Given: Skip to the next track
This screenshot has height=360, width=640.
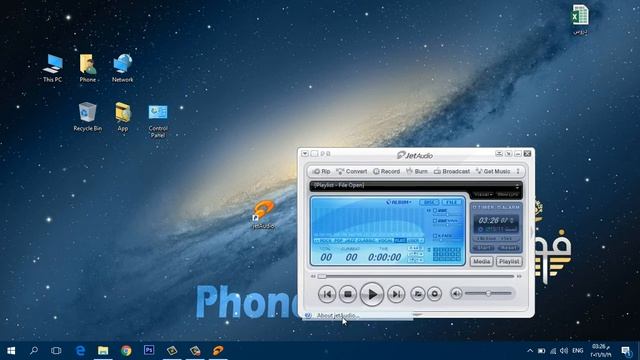Looking at the screenshot, I should pos(396,294).
